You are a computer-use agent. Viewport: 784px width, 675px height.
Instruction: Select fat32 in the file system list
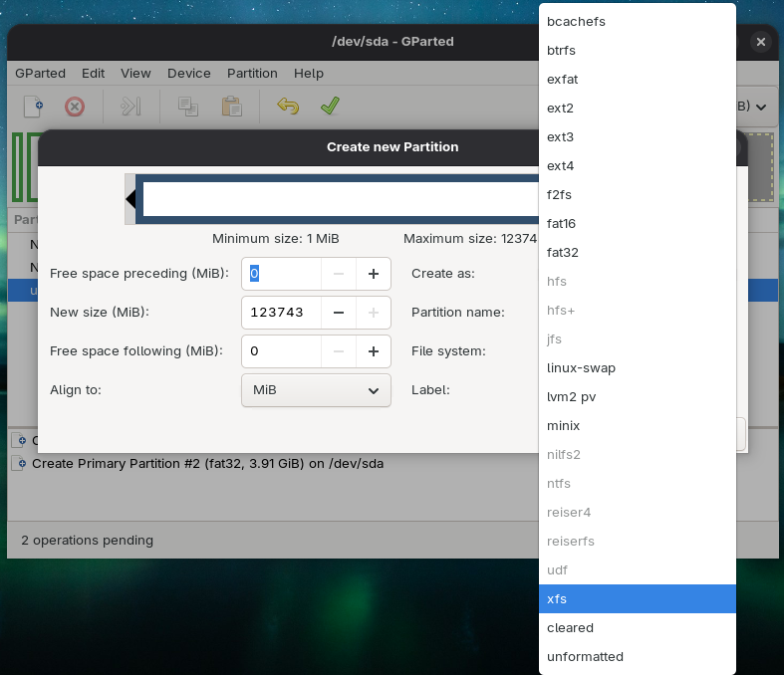point(563,252)
